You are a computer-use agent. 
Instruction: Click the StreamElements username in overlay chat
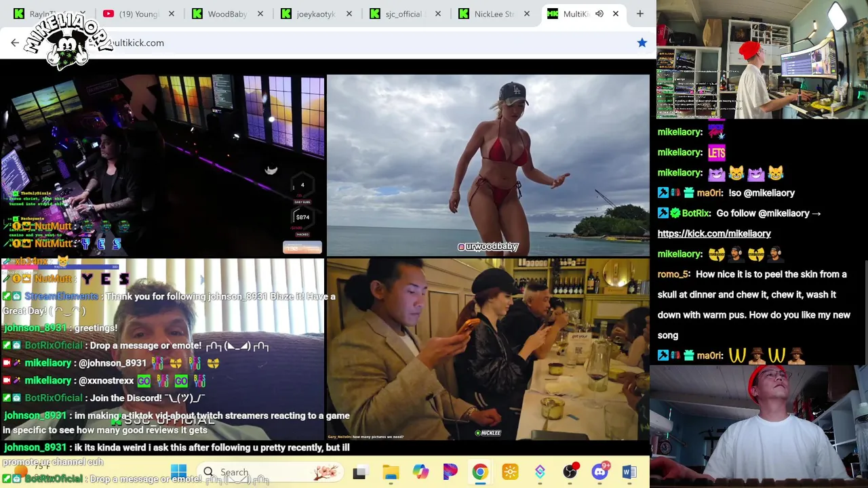click(x=61, y=296)
